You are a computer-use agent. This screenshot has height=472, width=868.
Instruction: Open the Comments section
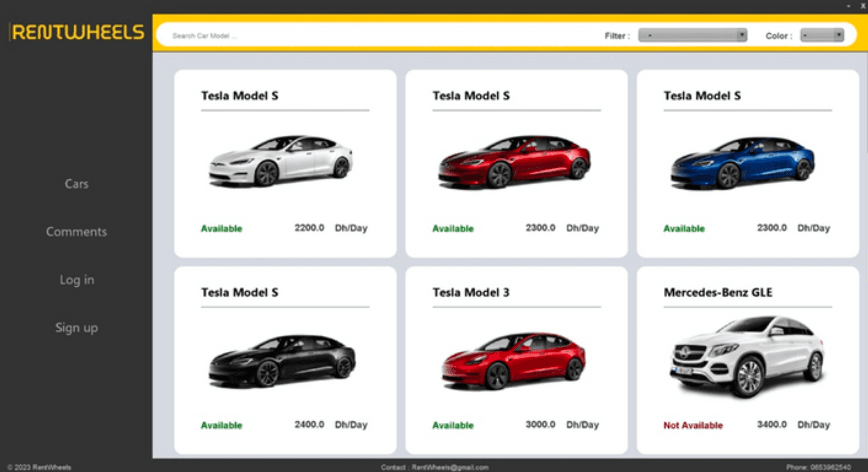click(x=76, y=232)
